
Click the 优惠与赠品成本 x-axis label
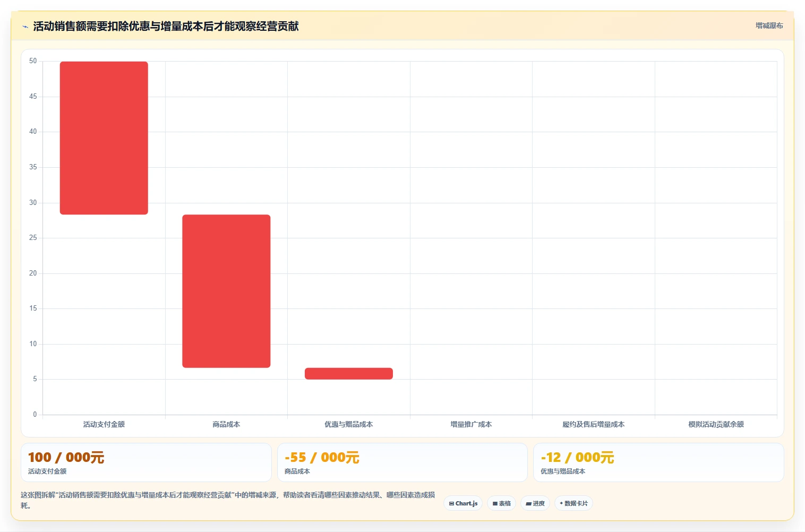point(349,424)
